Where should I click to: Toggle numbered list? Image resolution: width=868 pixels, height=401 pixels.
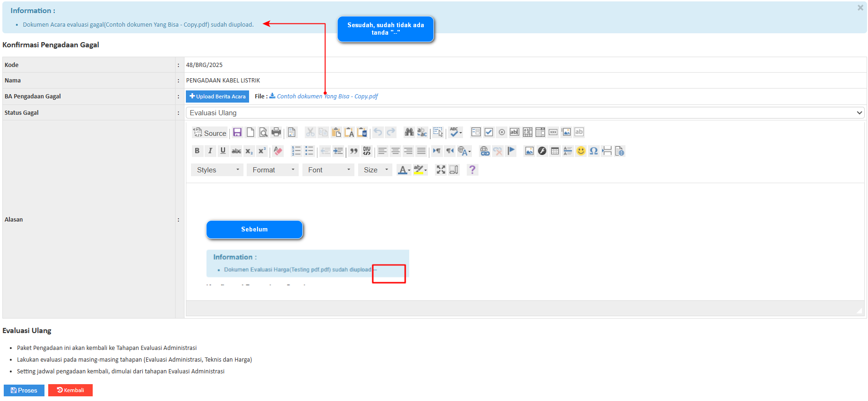pos(296,151)
